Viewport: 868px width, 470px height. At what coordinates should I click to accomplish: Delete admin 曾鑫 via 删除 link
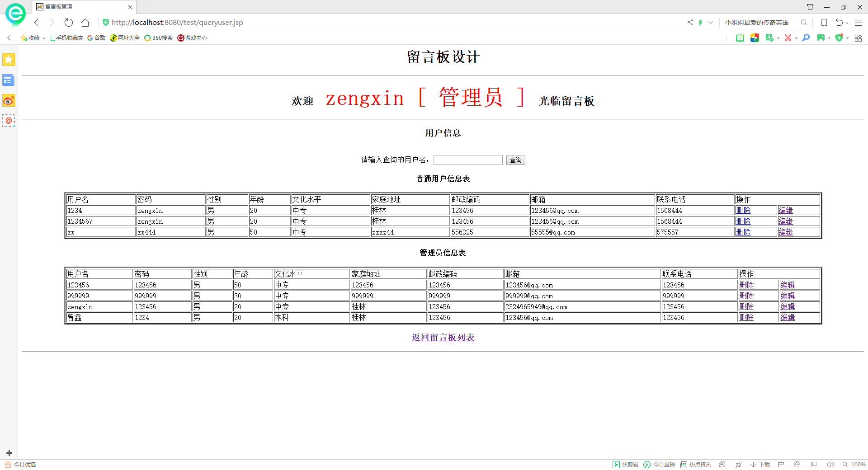point(746,317)
